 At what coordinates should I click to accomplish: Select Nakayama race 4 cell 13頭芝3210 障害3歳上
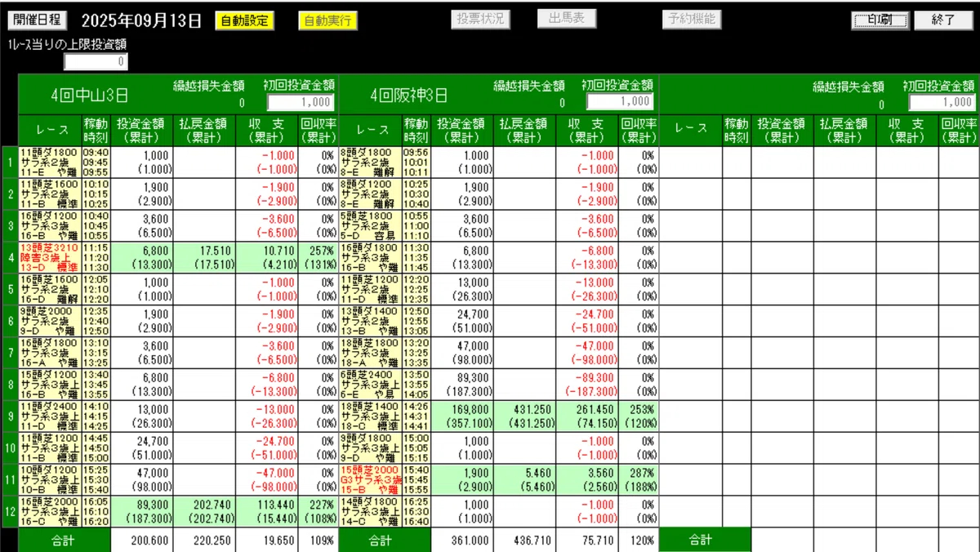click(x=49, y=257)
